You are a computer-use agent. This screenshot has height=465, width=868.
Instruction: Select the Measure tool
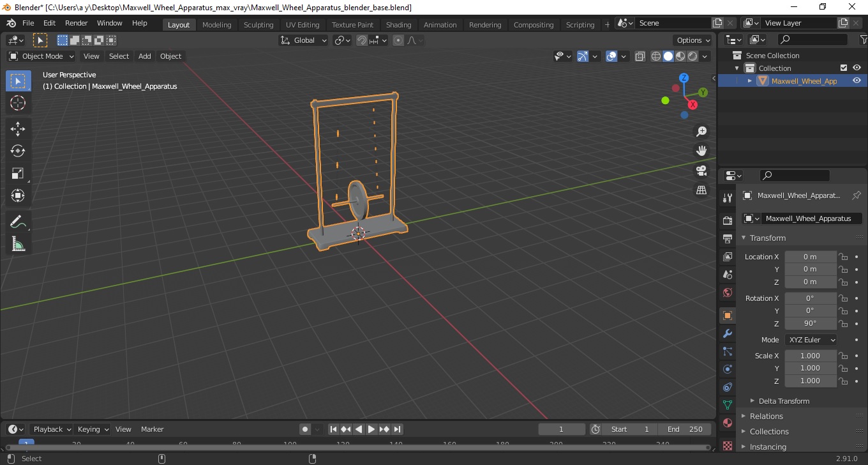click(18, 244)
